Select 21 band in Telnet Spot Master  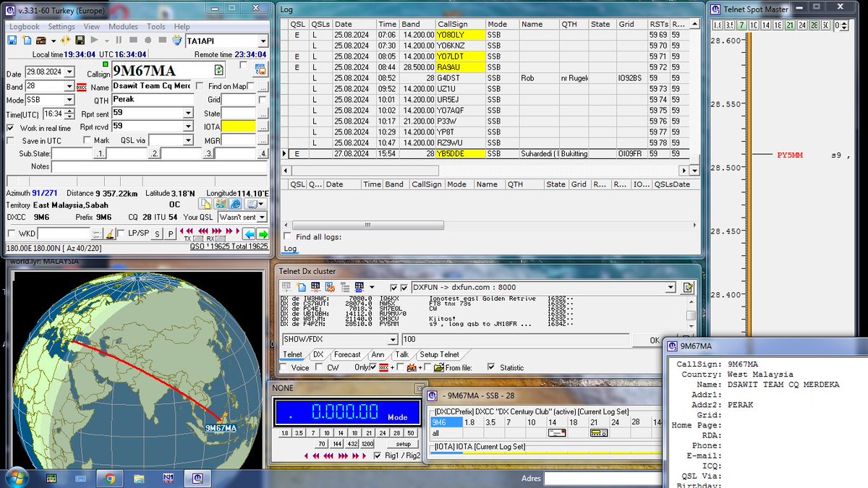click(x=789, y=25)
